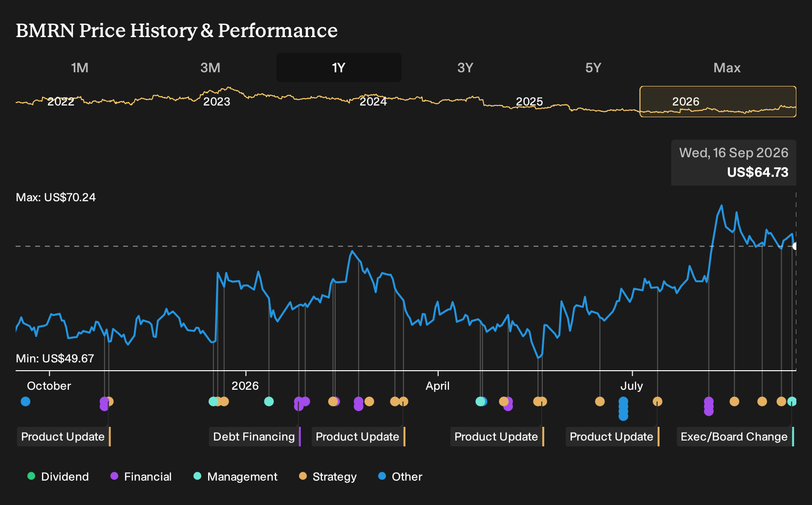The width and height of the screenshot is (812, 505).
Task: Open the Debt Financing event label
Action: pyautogui.click(x=255, y=437)
